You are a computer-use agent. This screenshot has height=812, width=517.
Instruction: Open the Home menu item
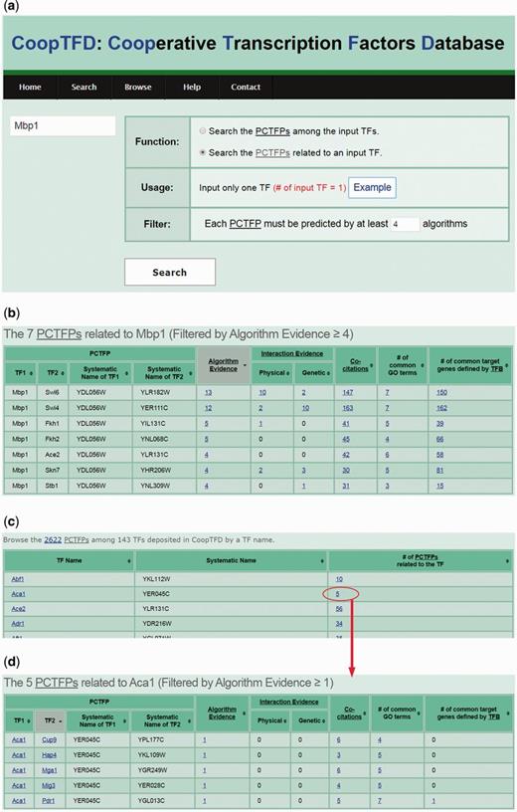30,87
